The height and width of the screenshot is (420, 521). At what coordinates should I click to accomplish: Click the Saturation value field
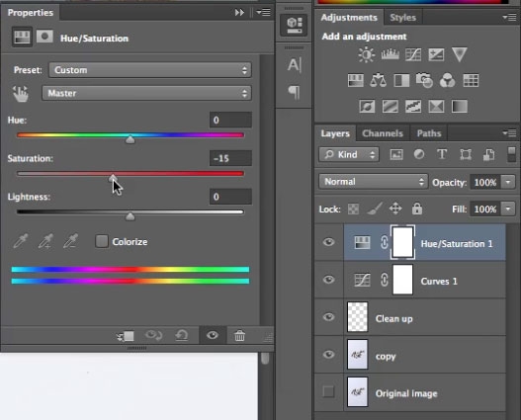[x=230, y=158]
